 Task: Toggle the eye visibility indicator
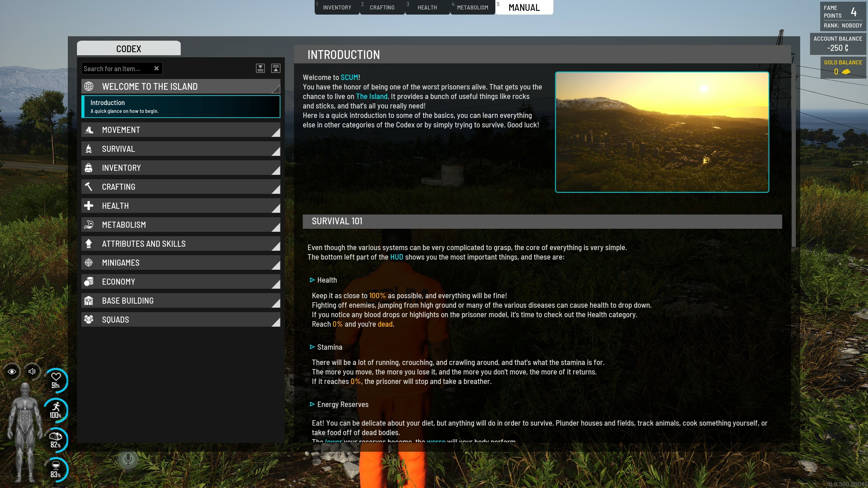pyautogui.click(x=12, y=372)
